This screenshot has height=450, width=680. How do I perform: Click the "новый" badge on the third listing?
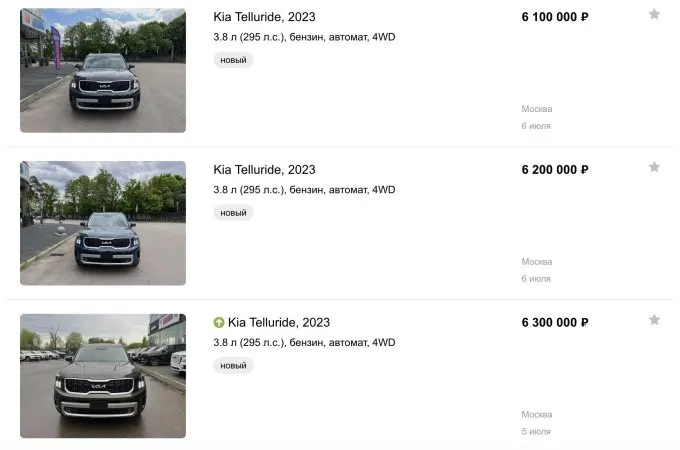tap(233, 366)
